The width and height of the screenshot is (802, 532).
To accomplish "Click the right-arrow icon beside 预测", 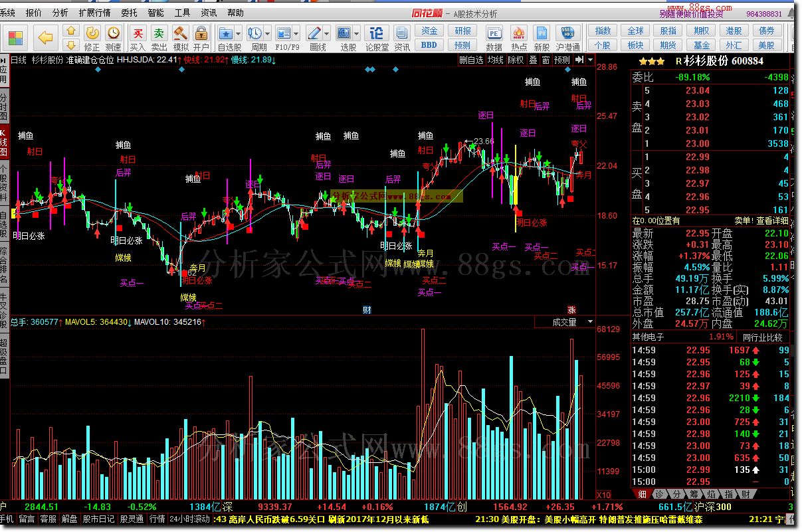I will (579, 60).
